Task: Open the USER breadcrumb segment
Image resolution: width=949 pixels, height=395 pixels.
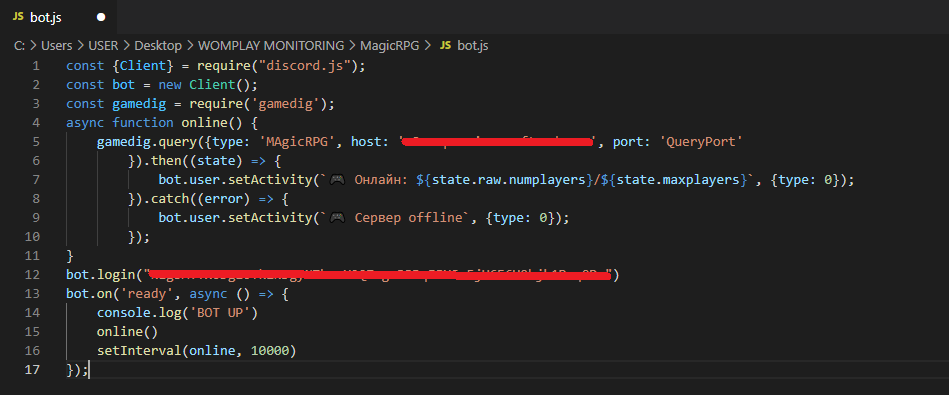Action: 103,45
